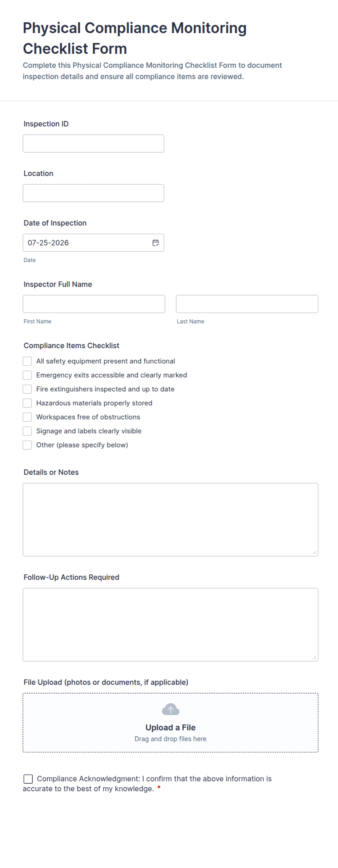Screen dimensions: 338x868
Task: Click the Drag and drop files here area
Action: coord(170,739)
